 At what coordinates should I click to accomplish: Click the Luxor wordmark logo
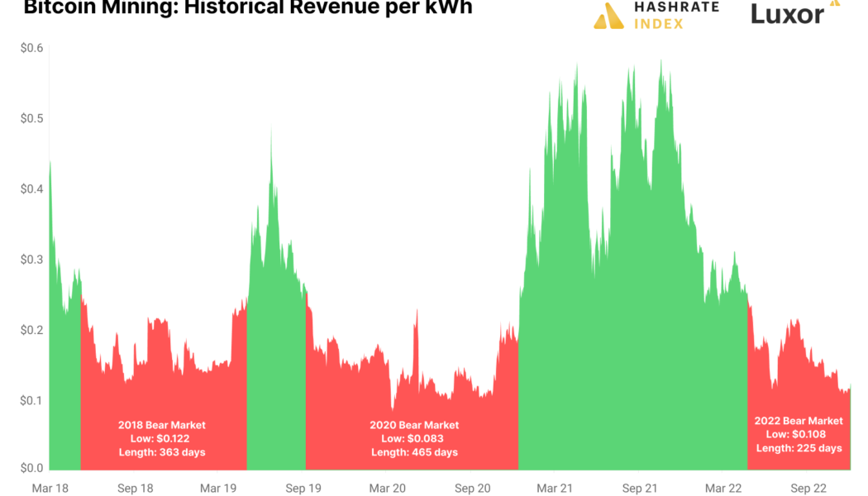click(x=787, y=14)
